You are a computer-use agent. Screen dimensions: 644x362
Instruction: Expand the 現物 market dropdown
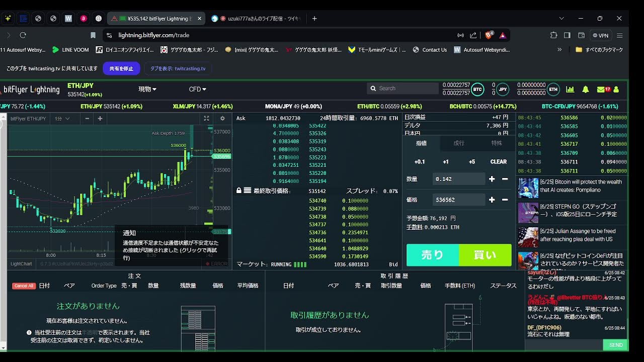[x=147, y=89]
